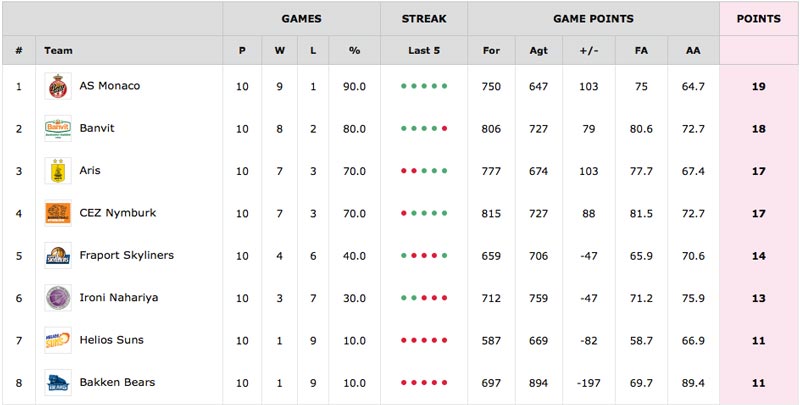800x405 pixels.
Task: Click the Team column header
Action: [x=58, y=50]
